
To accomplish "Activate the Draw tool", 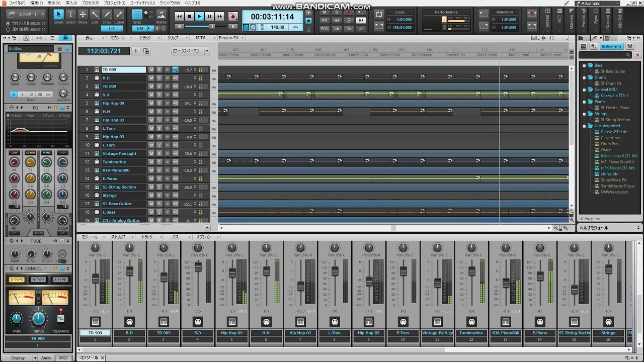I will tap(107, 15).
